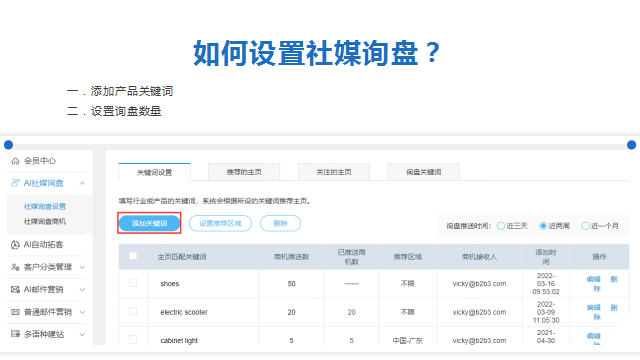Click the 普通邮件营销 mail icon
Image resolution: width=640 pixels, height=360 pixels.
coord(15,312)
